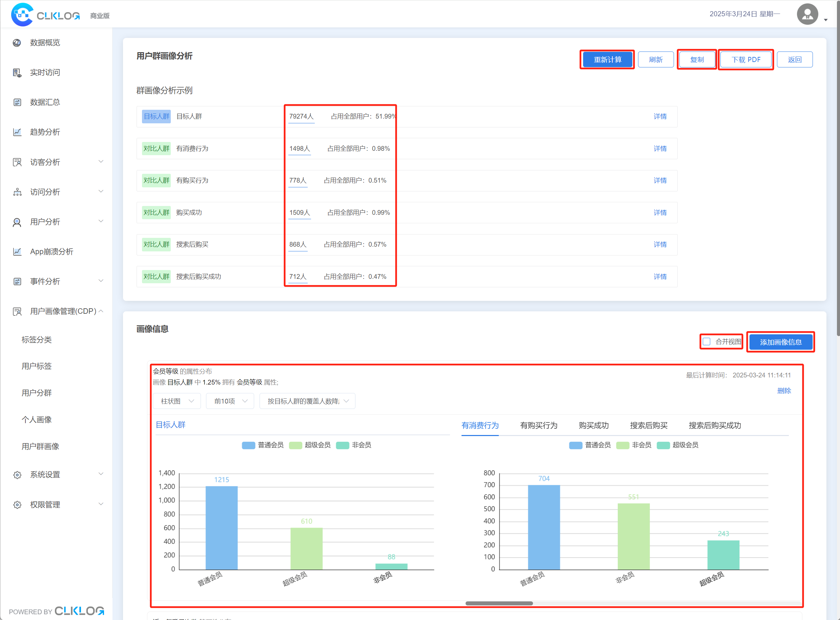840x620 pixels.
Task: Click the 数据概览 sidebar icon
Action: 17,43
